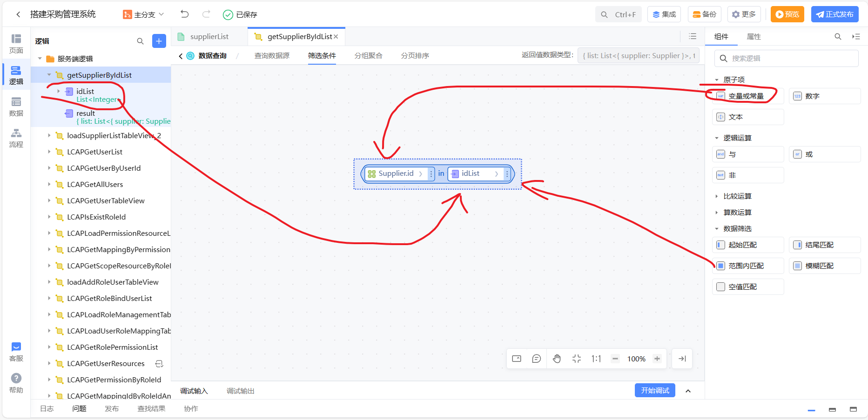Zoom in with the plus button

[x=657, y=359]
